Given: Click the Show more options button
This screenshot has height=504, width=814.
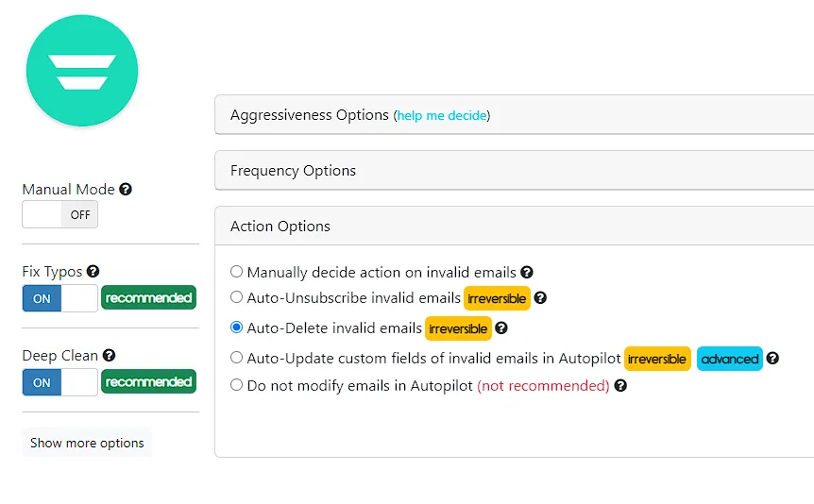Looking at the screenshot, I should coord(87,443).
